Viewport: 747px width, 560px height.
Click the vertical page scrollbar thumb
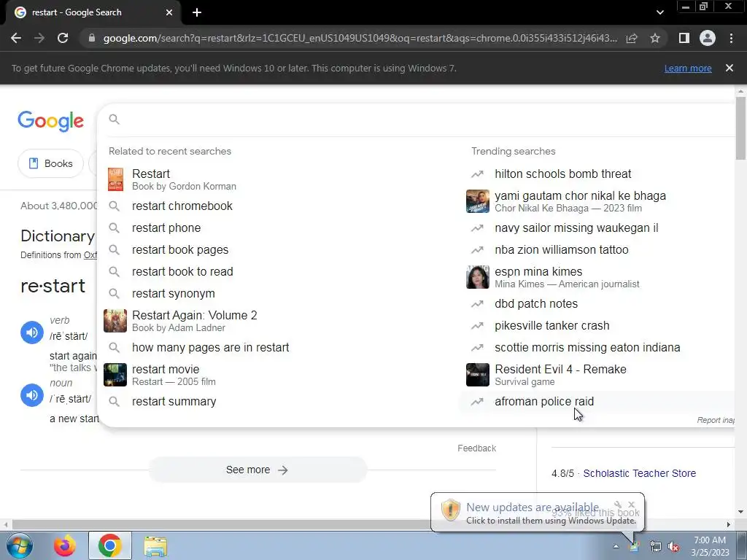tap(740, 128)
